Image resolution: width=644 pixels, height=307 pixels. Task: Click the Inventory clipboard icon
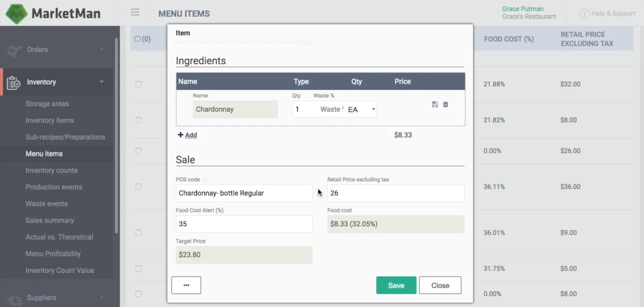[13, 82]
